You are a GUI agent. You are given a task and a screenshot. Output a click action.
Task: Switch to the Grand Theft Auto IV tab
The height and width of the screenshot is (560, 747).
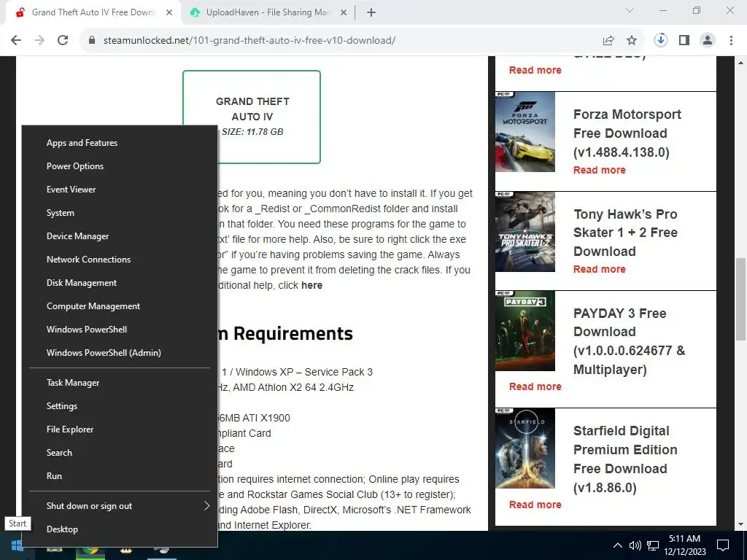[x=93, y=13]
